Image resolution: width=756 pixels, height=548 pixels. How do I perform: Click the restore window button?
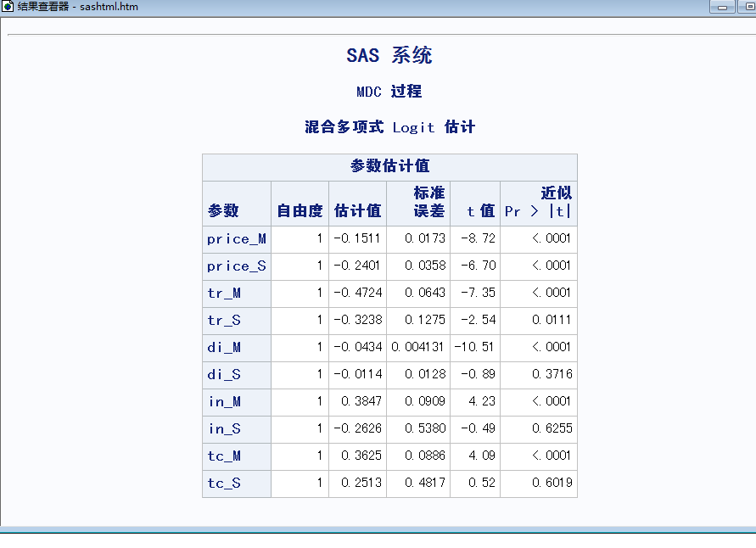pos(748,7)
